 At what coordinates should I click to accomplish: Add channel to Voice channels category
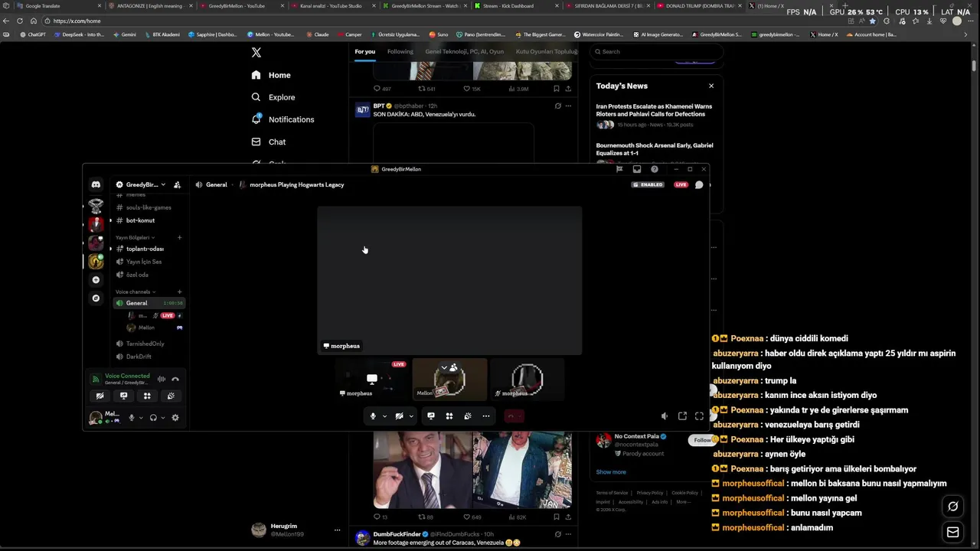click(179, 292)
